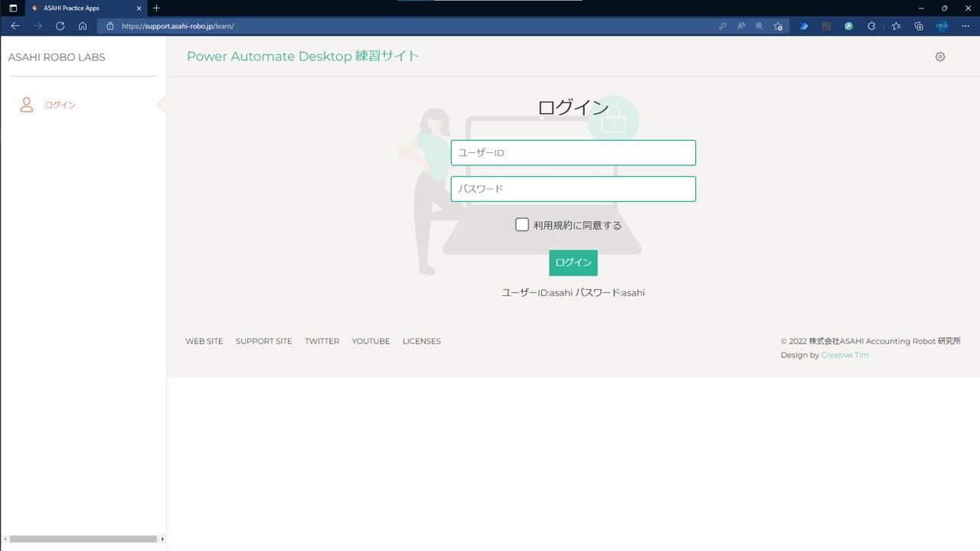Image resolution: width=980 pixels, height=551 pixels.
Task: Open the Extensions puzzle icon
Action: [x=871, y=26]
